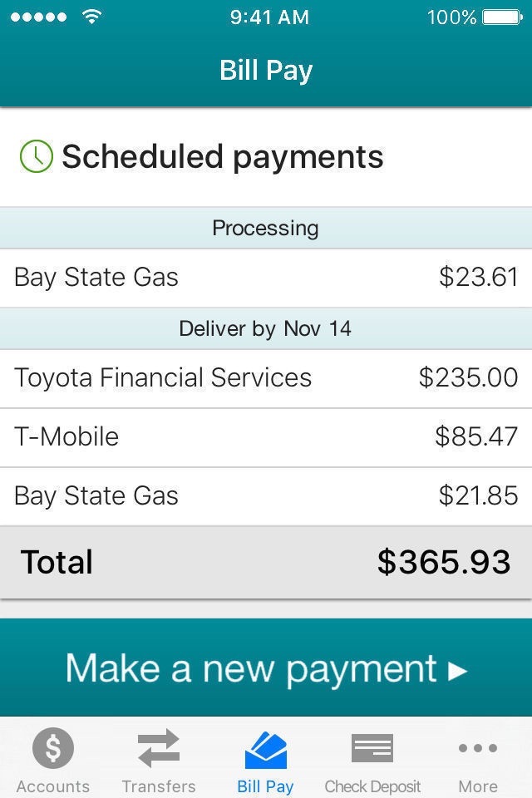Tap the More three-dots icon
This screenshot has width=532, height=798.
coord(478,748)
